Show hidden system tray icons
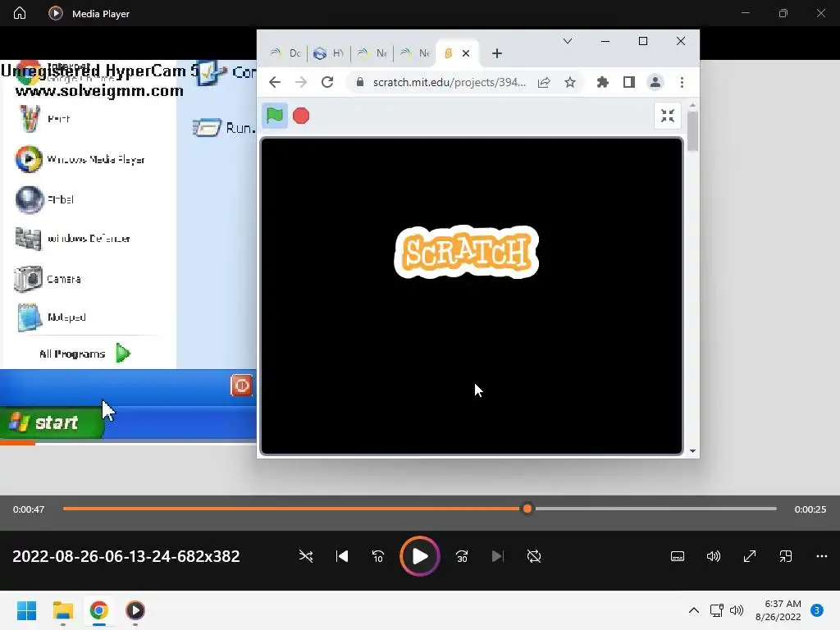Image resolution: width=840 pixels, height=630 pixels. (694, 610)
